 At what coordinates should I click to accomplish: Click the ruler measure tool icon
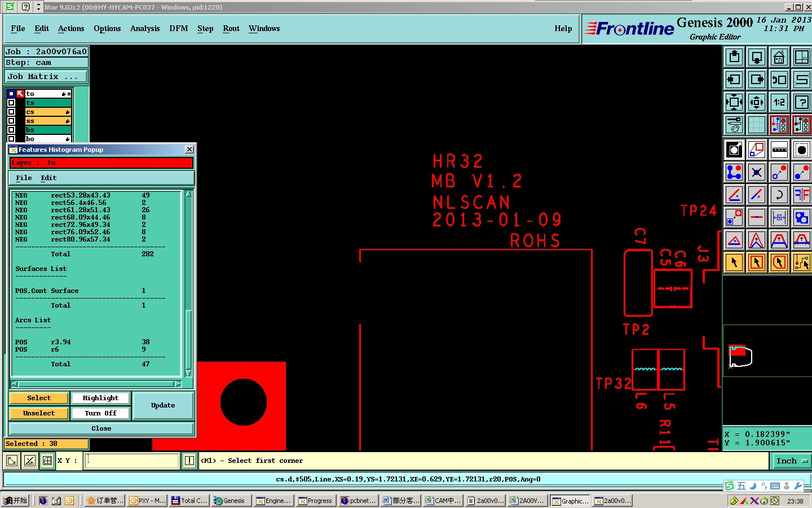(779, 150)
